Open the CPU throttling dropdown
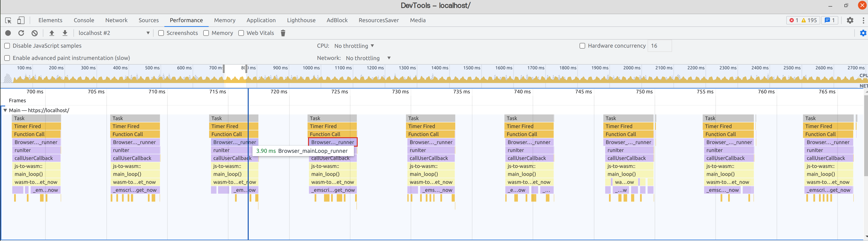The height and width of the screenshot is (241, 868). pos(353,46)
